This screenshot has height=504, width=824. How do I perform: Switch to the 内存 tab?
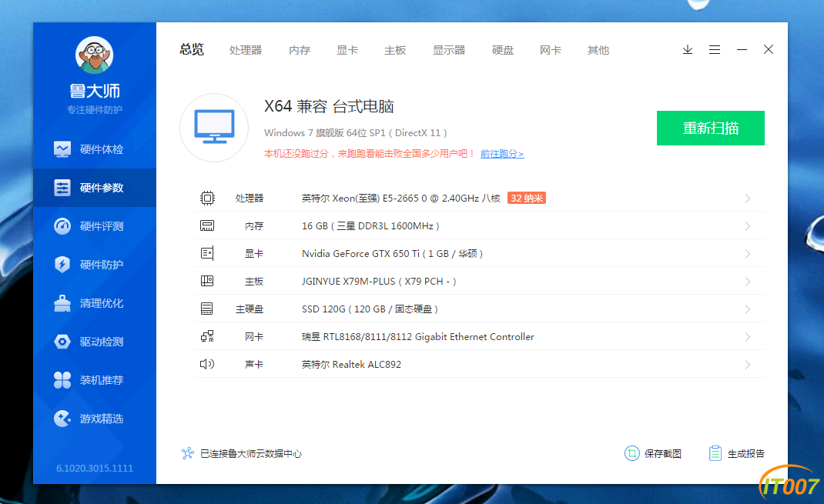300,50
